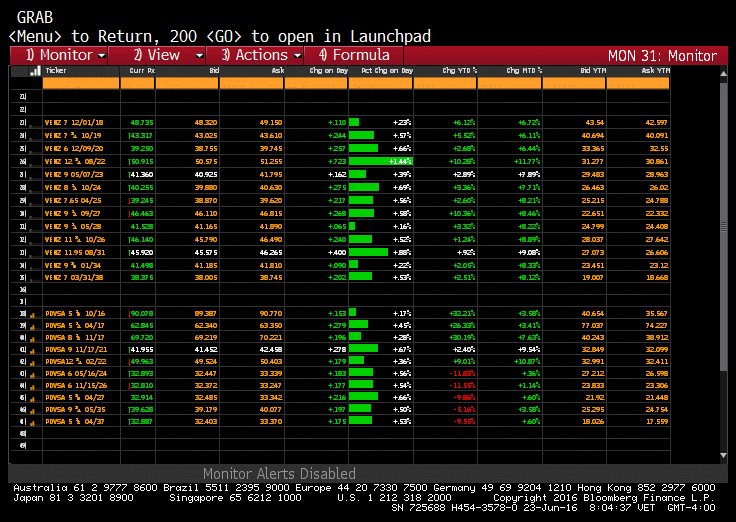This screenshot has height=522, width=736.
Task: Click the Monitor Alerts Disabled status bar
Action: click(x=368, y=474)
